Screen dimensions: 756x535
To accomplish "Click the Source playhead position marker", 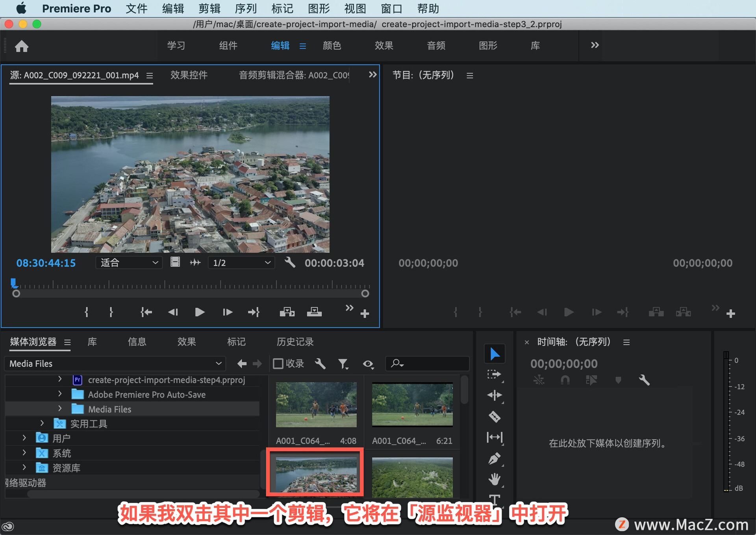I will [x=14, y=283].
